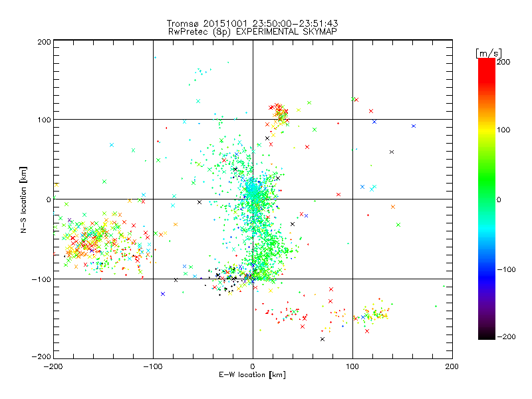Image resolution: width=532 pixels, height=399 pixels.
Task: Click the x-axis tick label '-200'
Action: 53,366
